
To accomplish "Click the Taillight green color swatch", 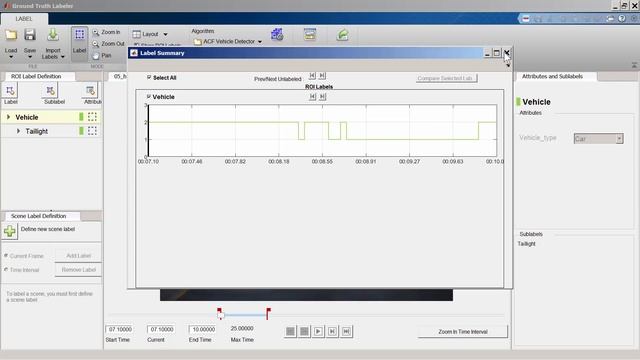I will [81, 131].
